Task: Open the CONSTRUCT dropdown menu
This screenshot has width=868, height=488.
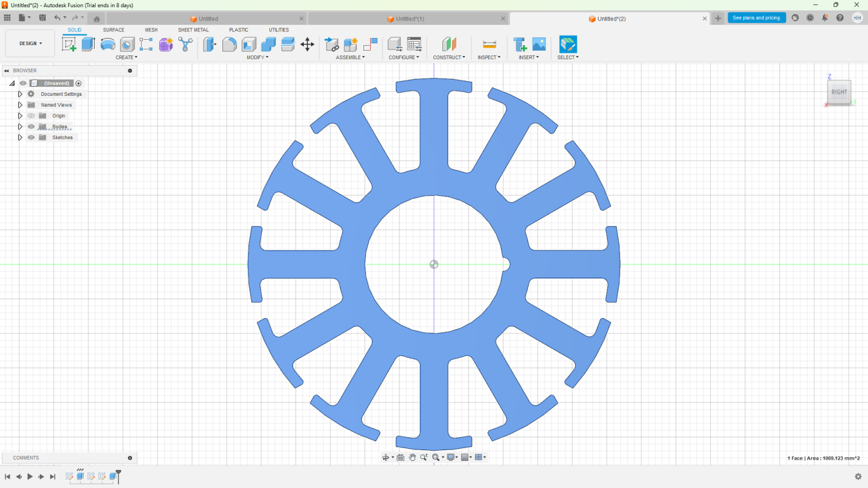Action: point(449,57)
